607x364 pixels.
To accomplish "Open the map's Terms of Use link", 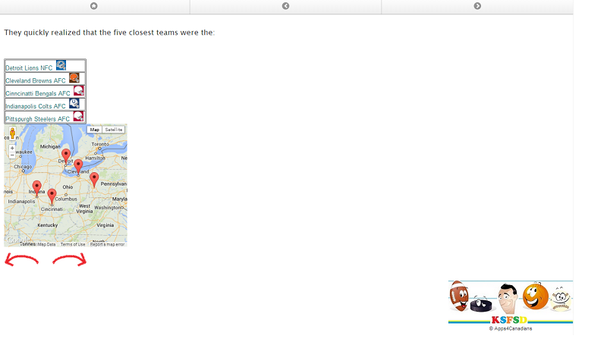I will pos(73,244).
